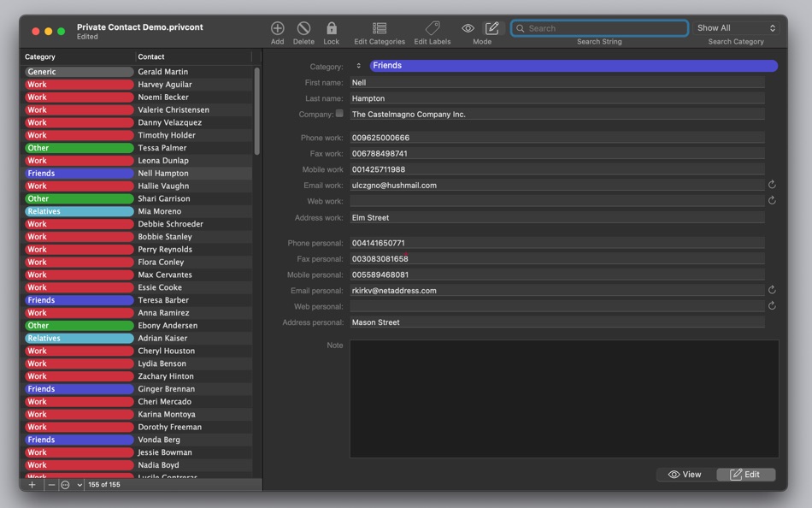Select contact Noemi Becker
Screen dimensions: 812x508
click(163, 97)
